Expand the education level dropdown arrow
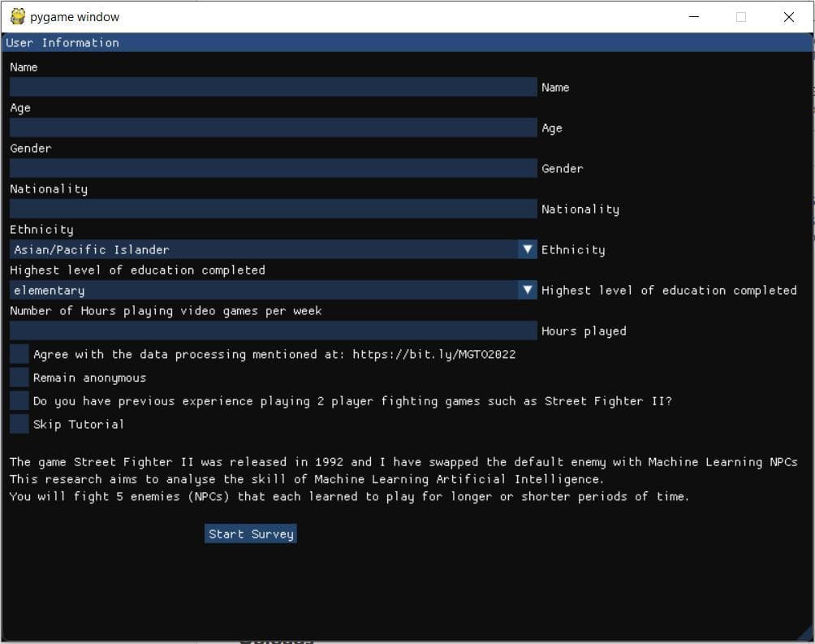 pos(528,290)
